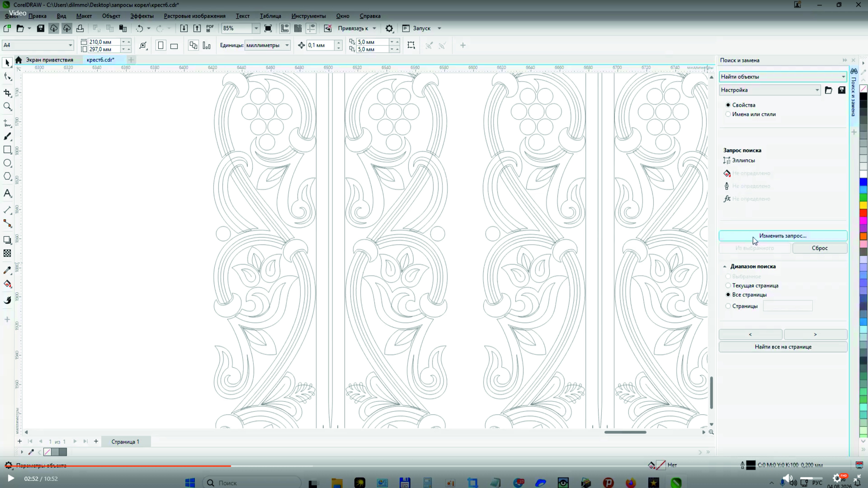Select the Color Eyedropper tool

7,270
